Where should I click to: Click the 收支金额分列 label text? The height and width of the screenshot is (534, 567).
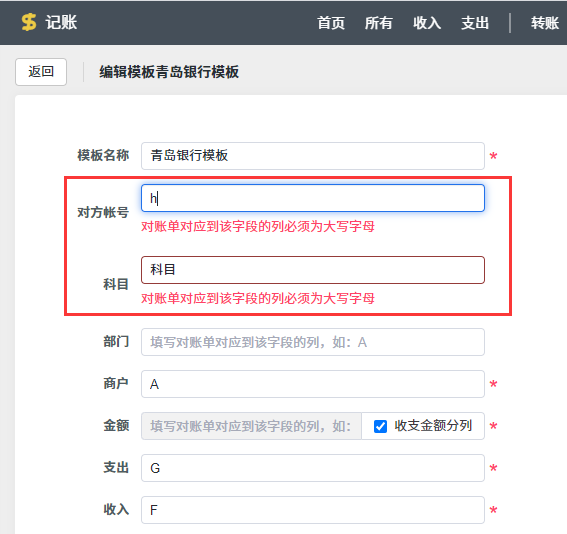pyautogui.click(x=433, y=426)
